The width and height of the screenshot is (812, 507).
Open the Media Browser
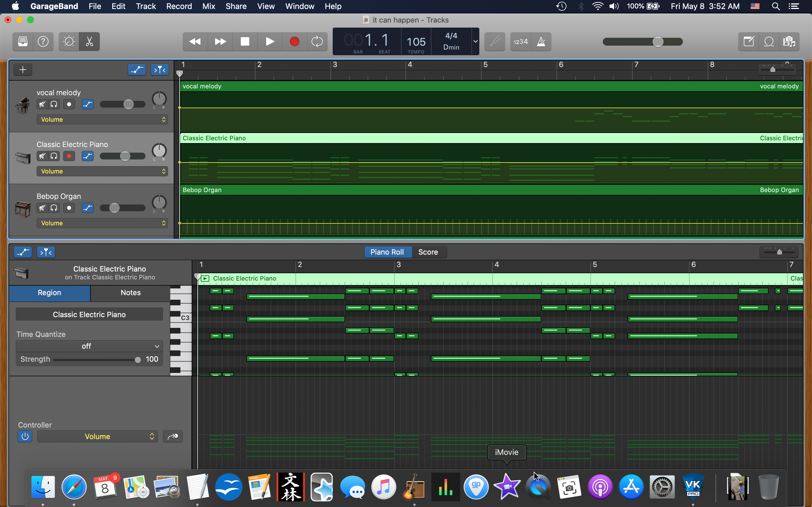789,42
